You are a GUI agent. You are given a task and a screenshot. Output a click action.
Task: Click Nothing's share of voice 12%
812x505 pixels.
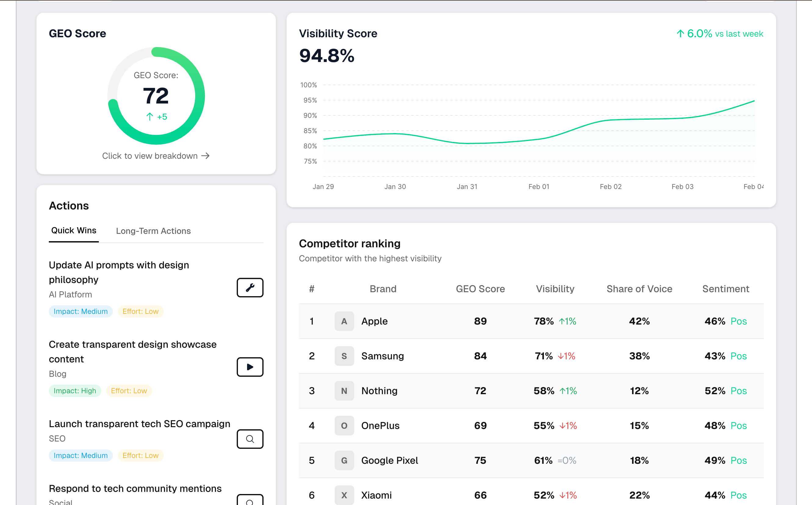[639, 391]
